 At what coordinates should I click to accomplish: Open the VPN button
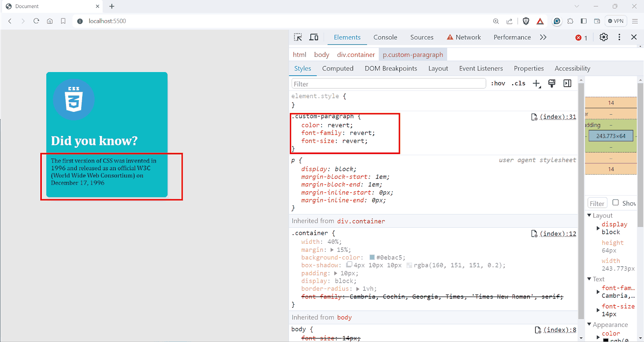coord(616,21)
